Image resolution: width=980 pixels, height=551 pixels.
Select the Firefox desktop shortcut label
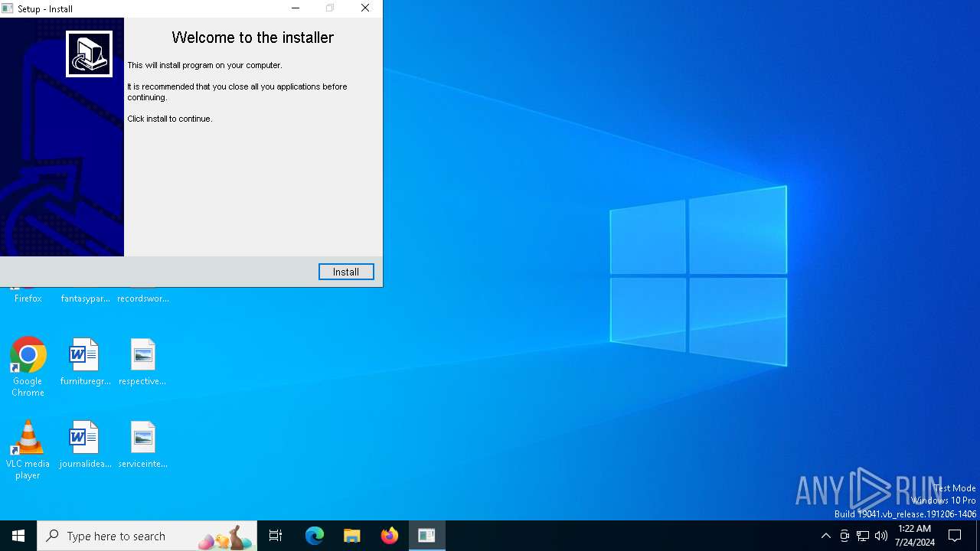[x=28, y=298]
